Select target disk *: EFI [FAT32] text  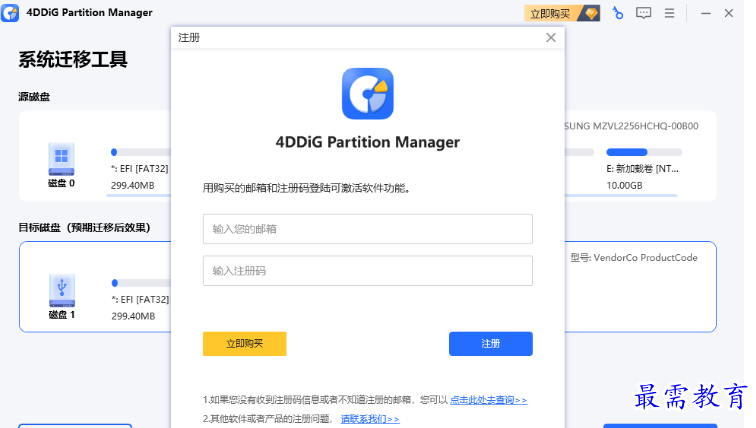pyautogui.click(x=140, y=300)
